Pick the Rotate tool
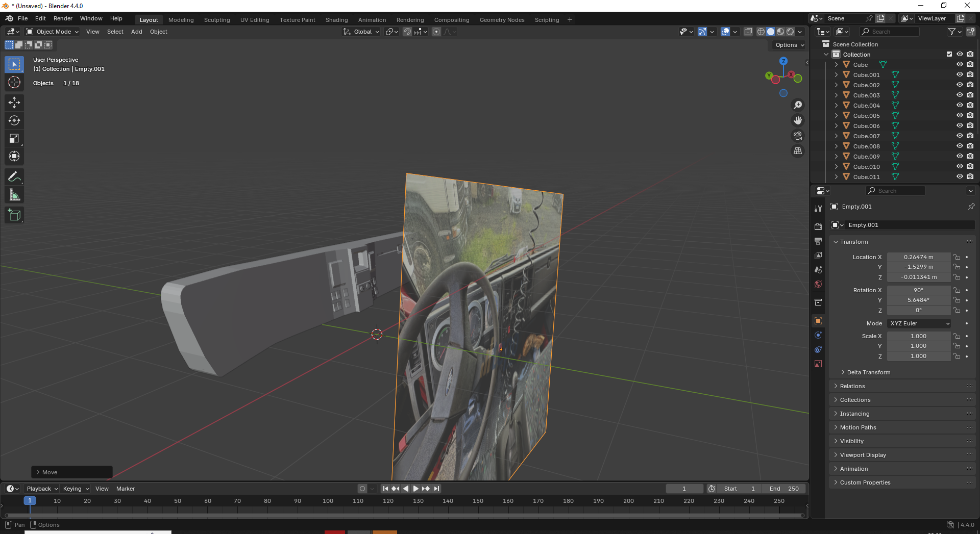The width and height of the screenshot is (980, 534). [14, 120]
